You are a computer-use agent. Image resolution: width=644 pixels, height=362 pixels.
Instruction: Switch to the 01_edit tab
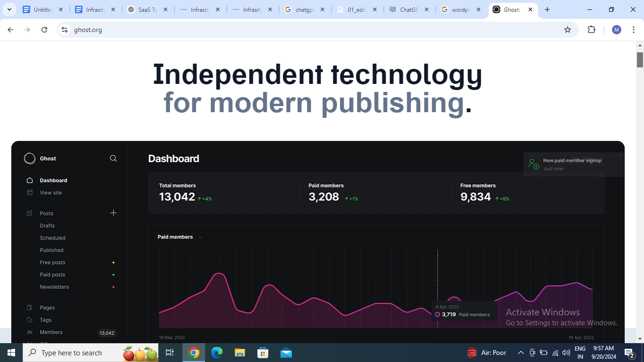[357, 9]
